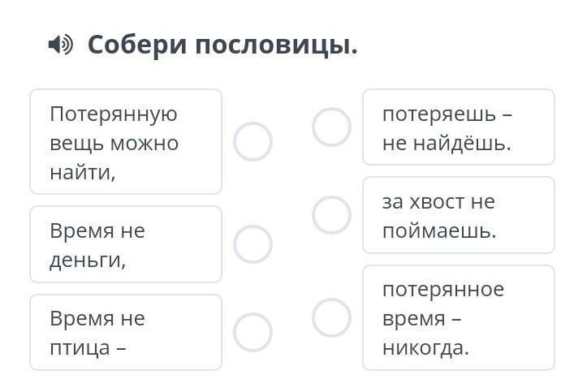Click the 'Собери пословицы.' heading

point(222,45)
